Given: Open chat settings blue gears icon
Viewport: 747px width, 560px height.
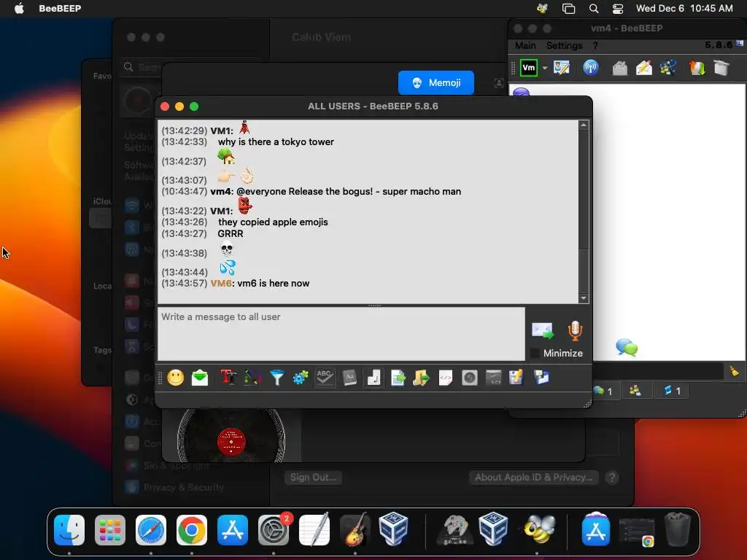Looking at the screenshot, I should click(301, 378).
